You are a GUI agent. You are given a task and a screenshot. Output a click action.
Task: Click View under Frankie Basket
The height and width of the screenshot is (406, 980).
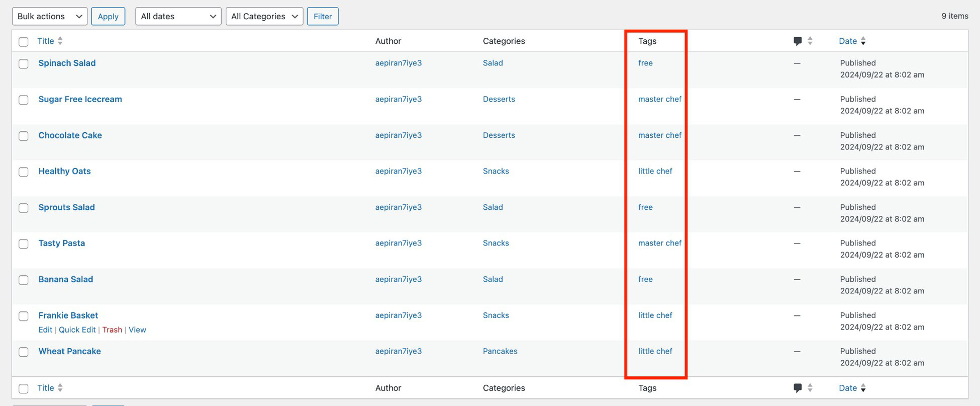click(x=137, y=330)
